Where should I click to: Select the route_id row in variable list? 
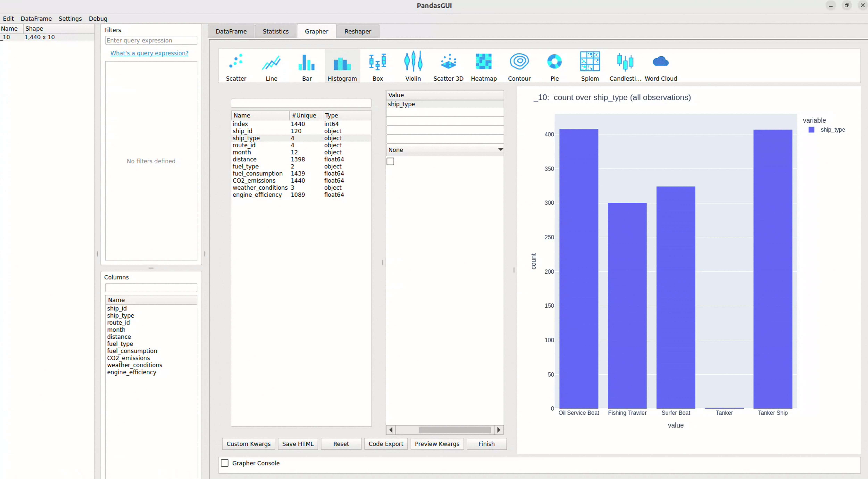301,145
